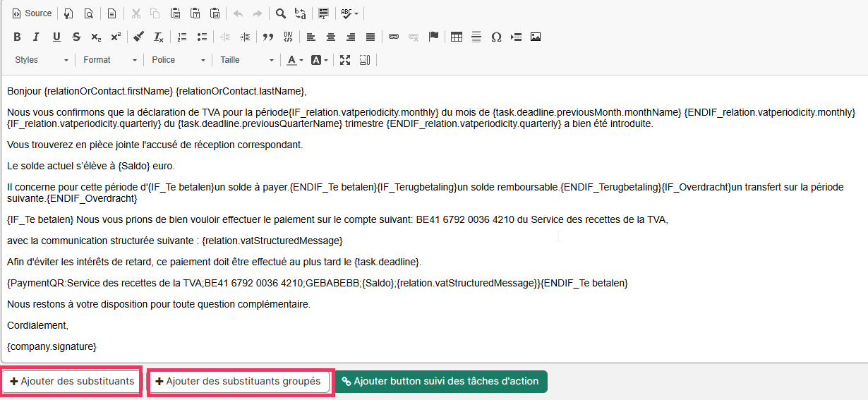Click the Copy Formatting brush icon
The height and width of the screenshot is (400, 868).
coord(139,37)
